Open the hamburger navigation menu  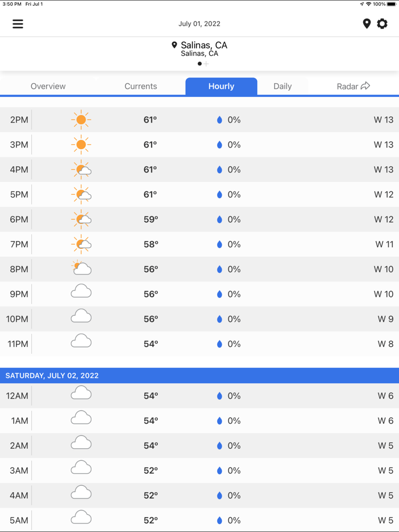point(18,24)
